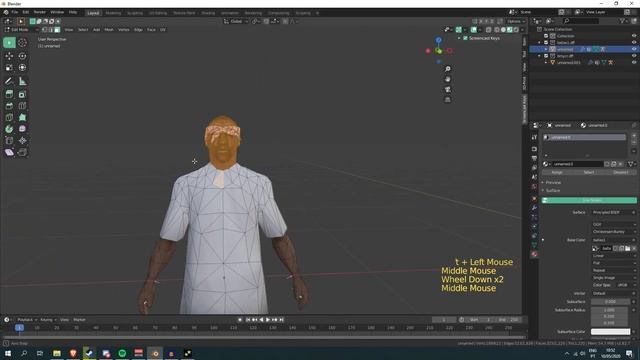Select the Smooth tool
640x360 pixels.
click(x=22, y=129)
